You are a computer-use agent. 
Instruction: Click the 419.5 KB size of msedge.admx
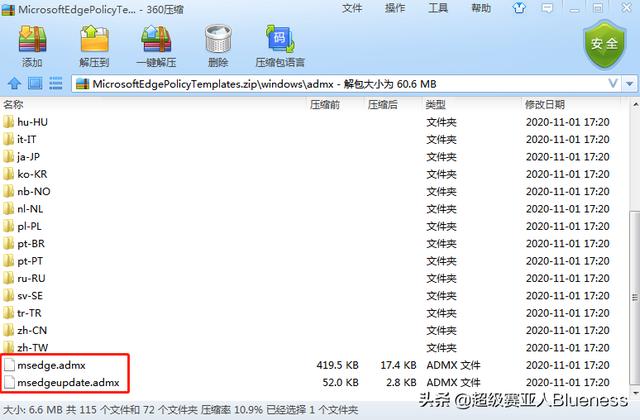[x=337, y=365]
